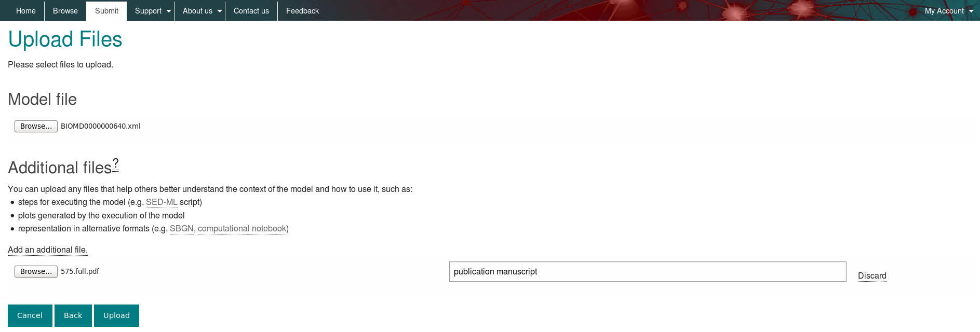The image size is (980, 332).
Task: Expand the My Account dropdown arrow
Action: tap(971, 11)
